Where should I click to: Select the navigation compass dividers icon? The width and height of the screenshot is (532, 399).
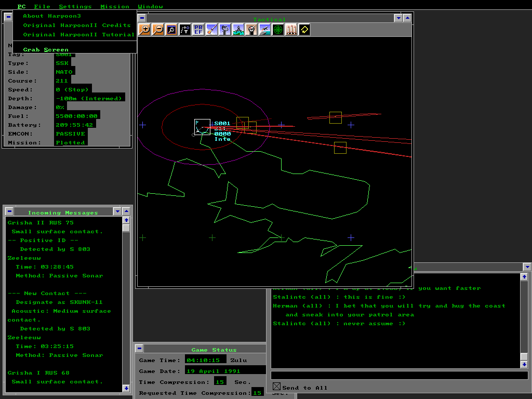coord(238,30)
